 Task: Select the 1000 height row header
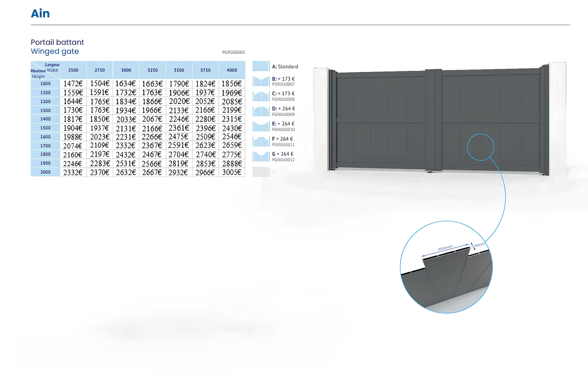coord(45,83)
